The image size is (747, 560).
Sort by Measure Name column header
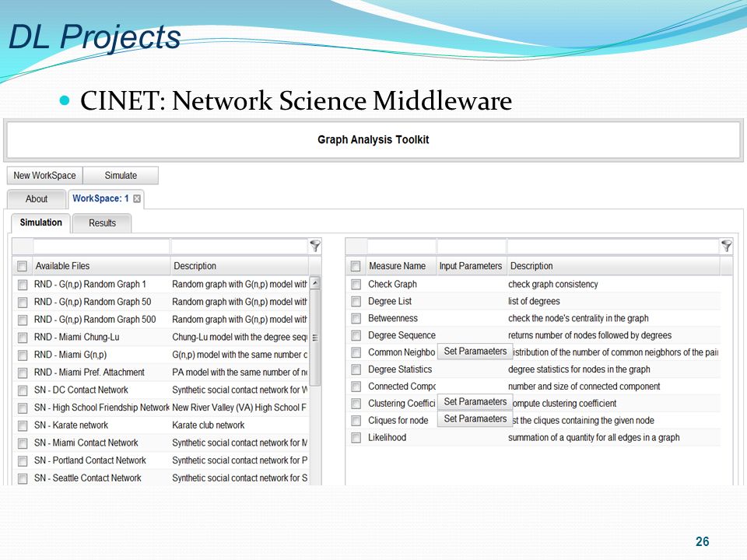point(402,266)
